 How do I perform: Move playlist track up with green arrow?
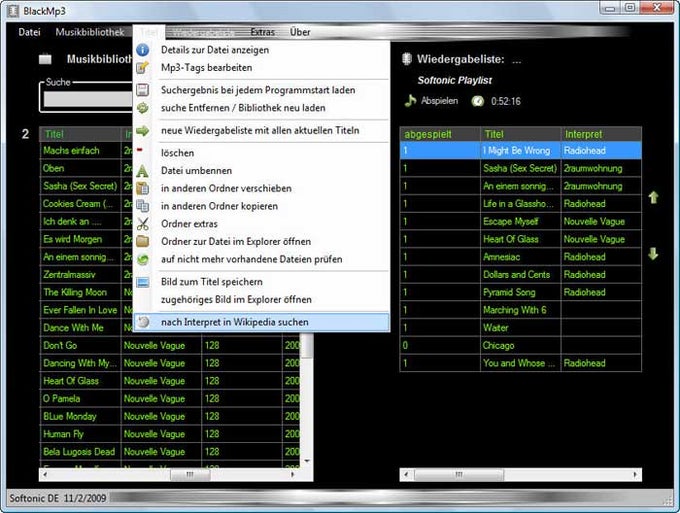coord(653,197)
